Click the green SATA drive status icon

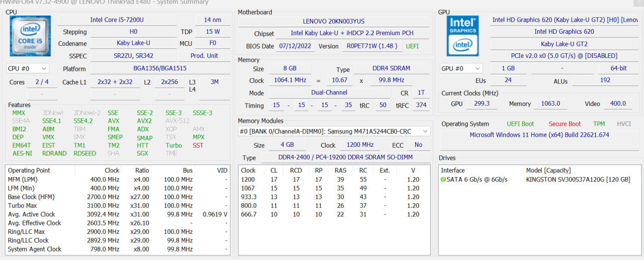point(443,180)
